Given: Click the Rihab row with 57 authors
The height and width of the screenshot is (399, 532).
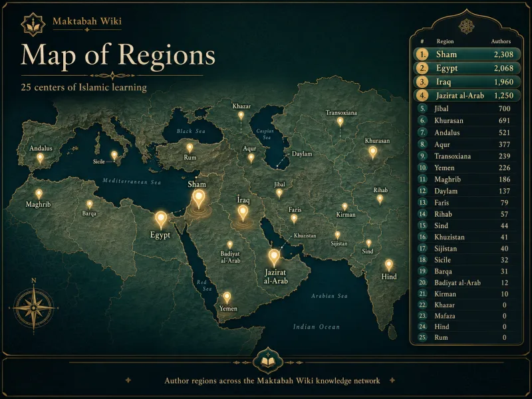Looking at the screenshot, I should click(x=467, y=214).
